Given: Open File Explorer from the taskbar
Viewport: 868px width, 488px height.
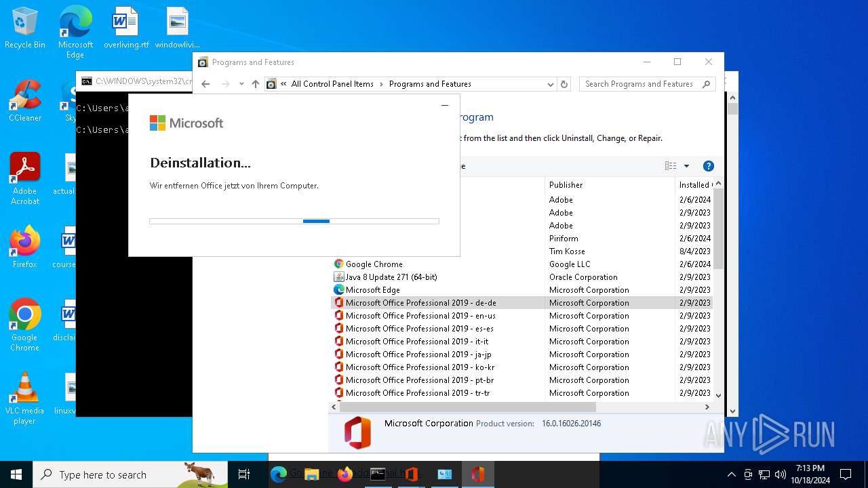Looking at the screenshot, I should click(311, 474).
